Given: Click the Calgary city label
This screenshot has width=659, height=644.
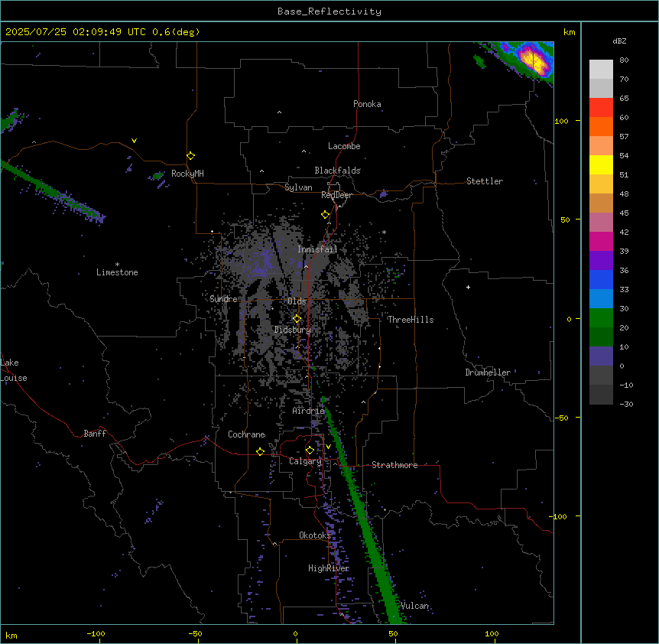Looking at the screenshot, I should pos(305,461).
